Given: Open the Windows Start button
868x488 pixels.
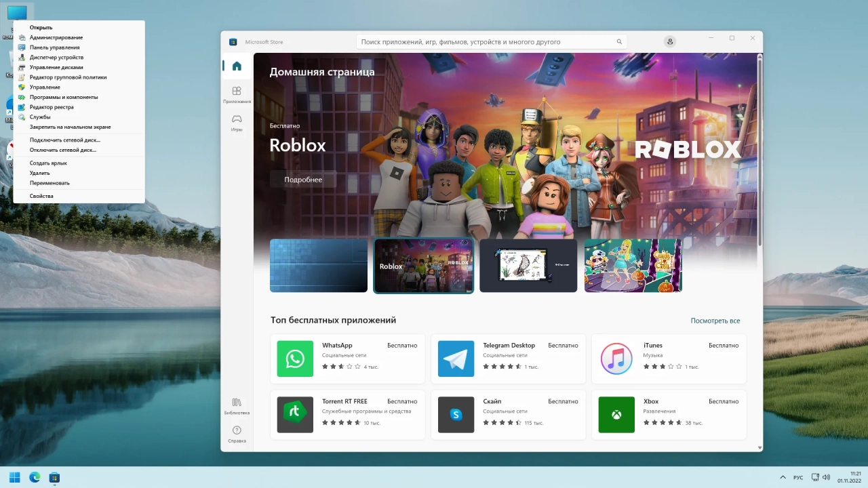Looking at the screenshot, I should 14,477.
